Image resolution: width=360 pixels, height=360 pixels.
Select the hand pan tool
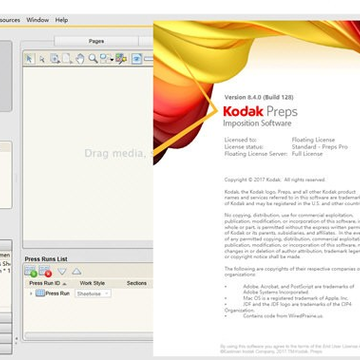(80, 59)
